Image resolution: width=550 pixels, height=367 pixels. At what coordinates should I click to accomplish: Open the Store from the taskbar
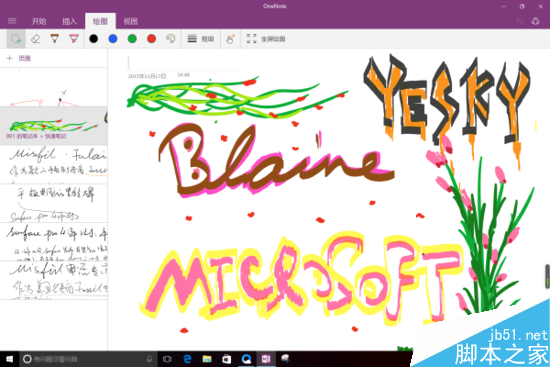point(227,359)
